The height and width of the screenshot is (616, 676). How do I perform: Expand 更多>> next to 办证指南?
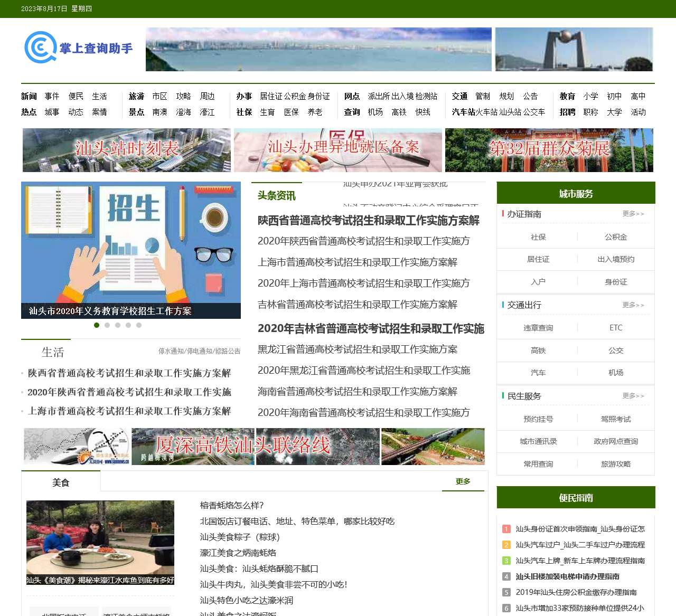coord(633,213)
